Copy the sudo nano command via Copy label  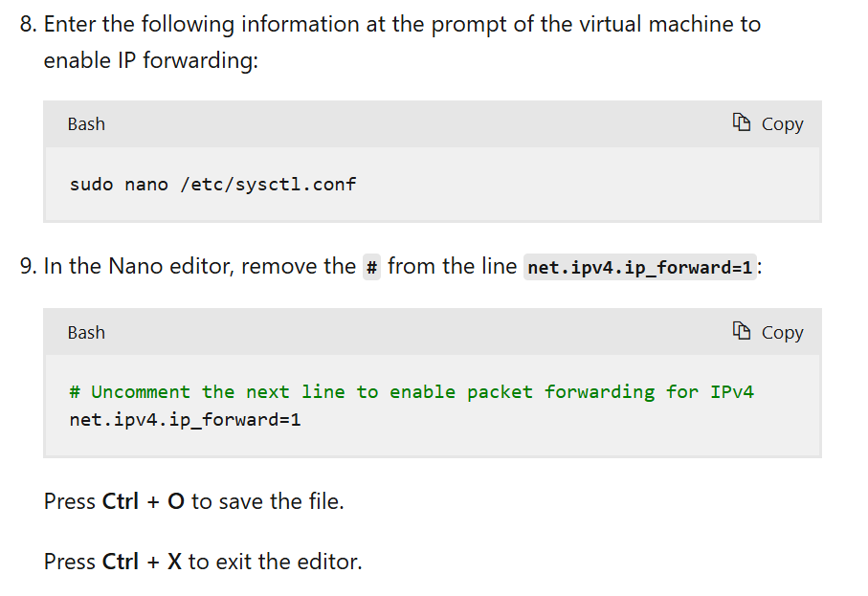[x=782, y=124]
